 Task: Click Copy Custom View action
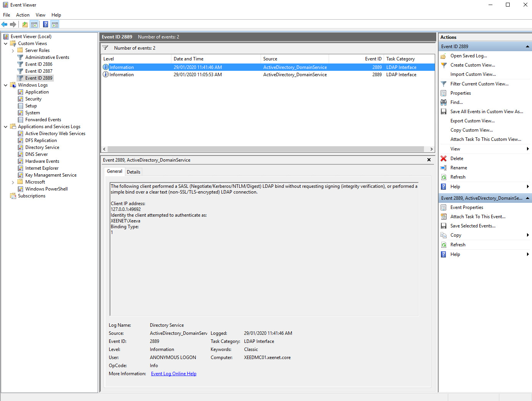(472, 130)
